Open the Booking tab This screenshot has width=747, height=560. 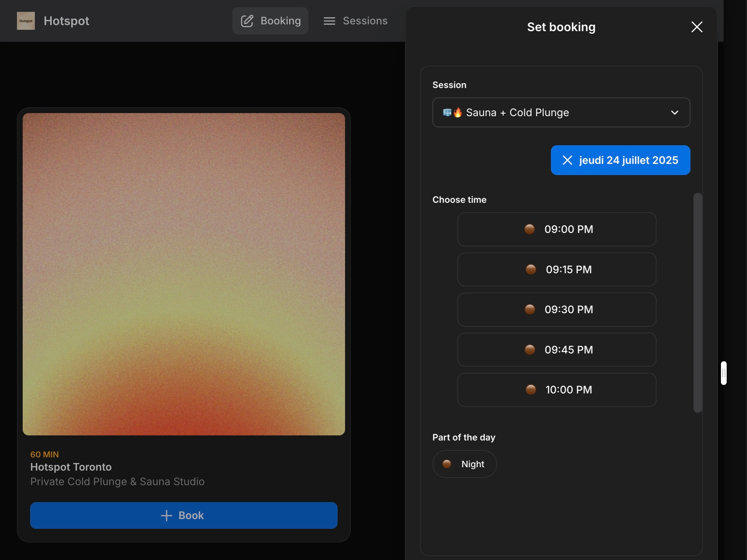coord(270,21)
